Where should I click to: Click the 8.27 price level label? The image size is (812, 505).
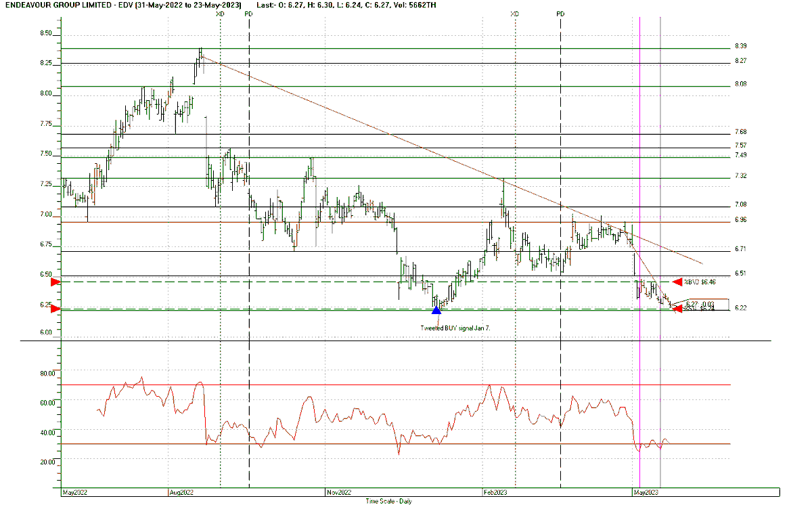click(x=740, y=61)
